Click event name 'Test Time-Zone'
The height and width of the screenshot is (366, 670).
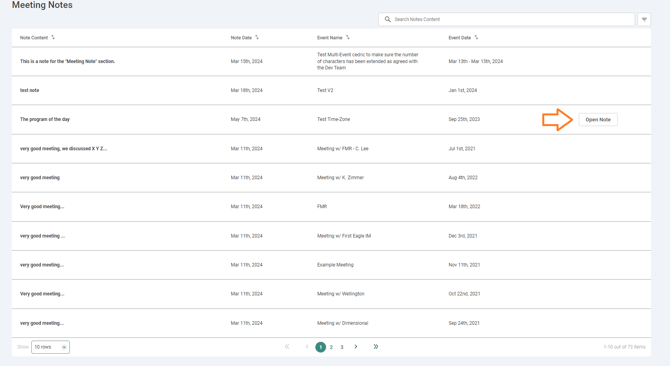coord(333,119)
